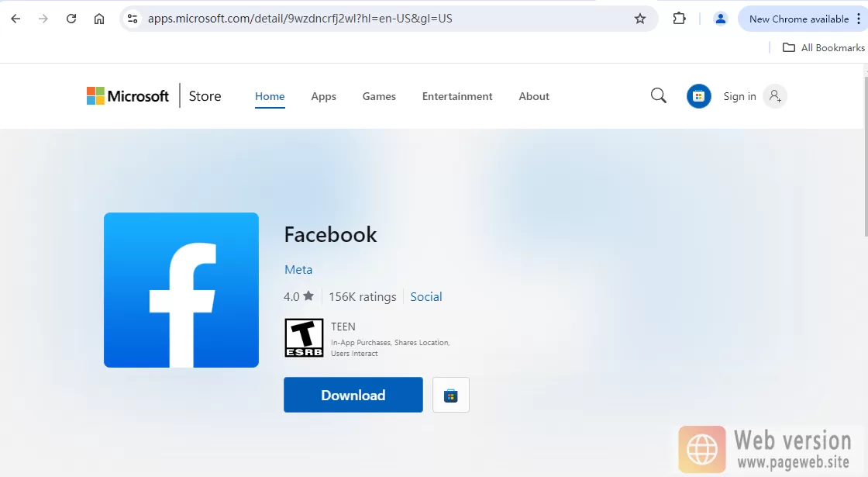The height and width of the screenshot is (477, 868).
Task: Open the browser home page icon
Action: (x=99, y=19)
